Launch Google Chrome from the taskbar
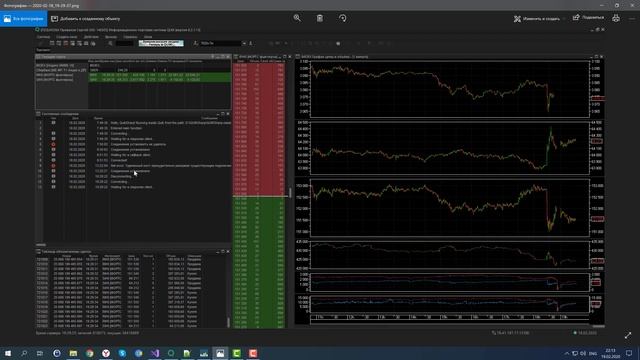640x360 pixels. tap(89, 353)
